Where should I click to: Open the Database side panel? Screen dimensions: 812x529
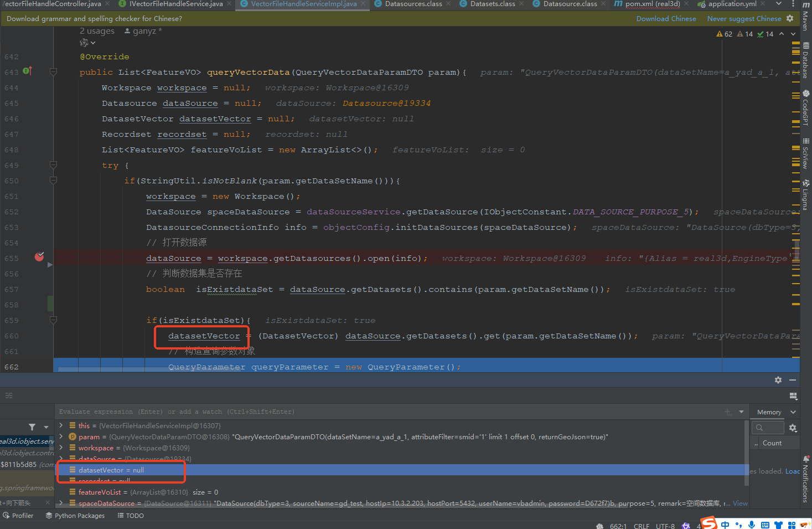point(806,61)
